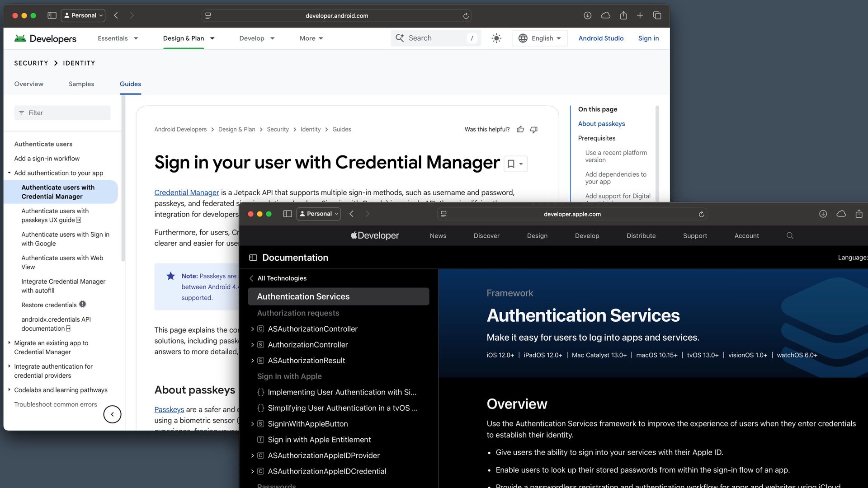Click share icon in Android Safari window
This screenshot has width=868, height=488.
click(x=623, y=15)
